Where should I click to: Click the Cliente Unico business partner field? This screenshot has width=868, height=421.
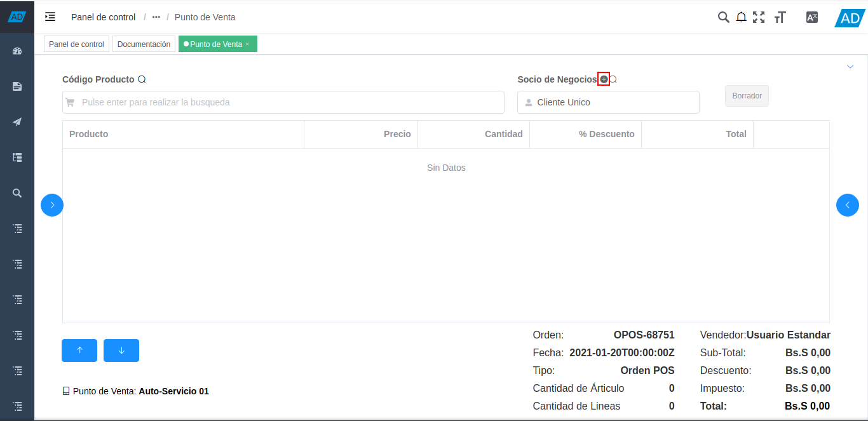(608, 102)
